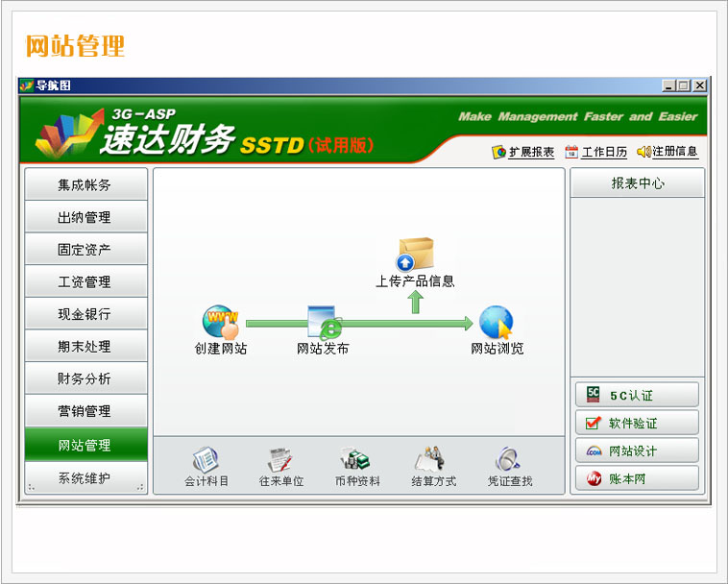
Task: Click the 软件验证 button
Action: pyautogui.click(x=637, y=423)
